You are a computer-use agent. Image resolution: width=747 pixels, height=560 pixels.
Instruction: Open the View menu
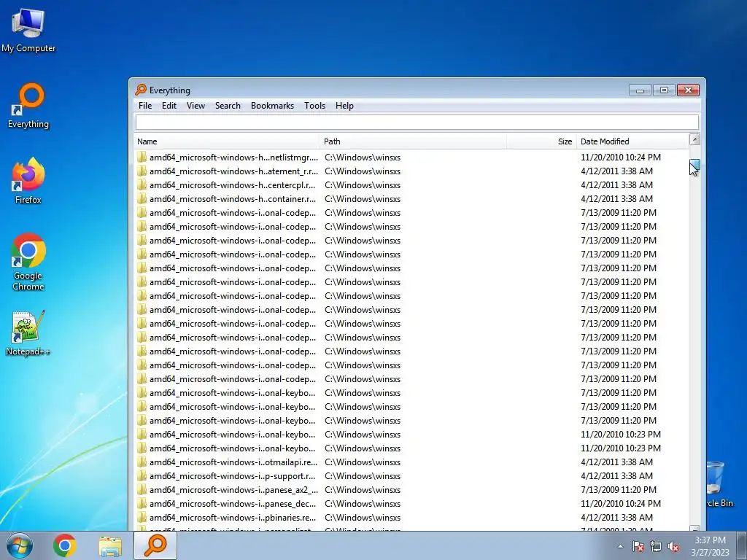(x=196, y=106)
